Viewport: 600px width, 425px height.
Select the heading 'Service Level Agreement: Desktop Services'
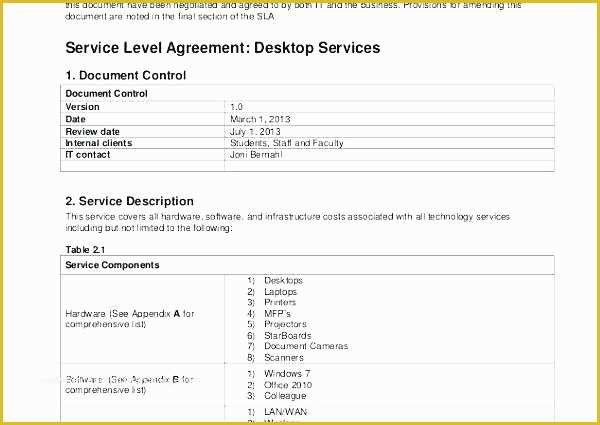[223, 48]
